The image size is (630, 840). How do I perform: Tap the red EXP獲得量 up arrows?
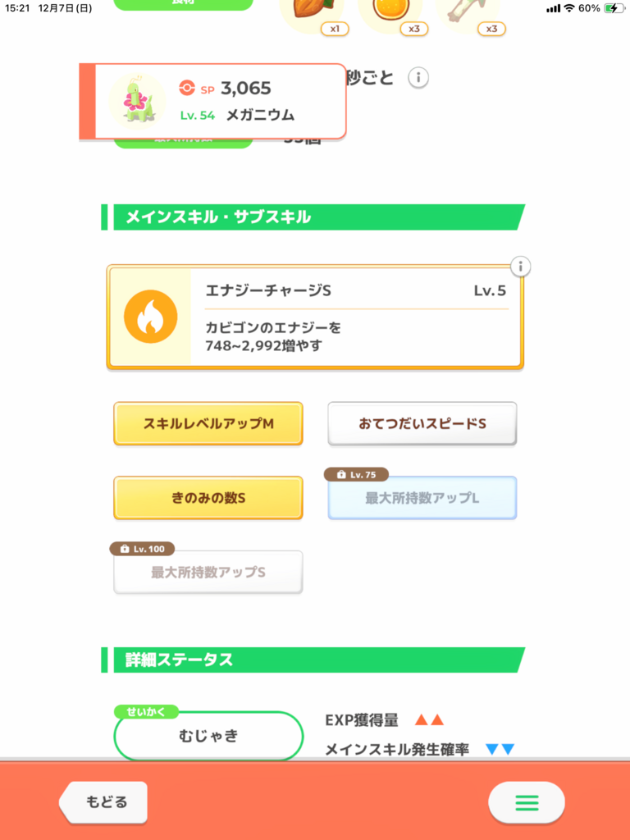pyautogui.click(x=429, y=720)
